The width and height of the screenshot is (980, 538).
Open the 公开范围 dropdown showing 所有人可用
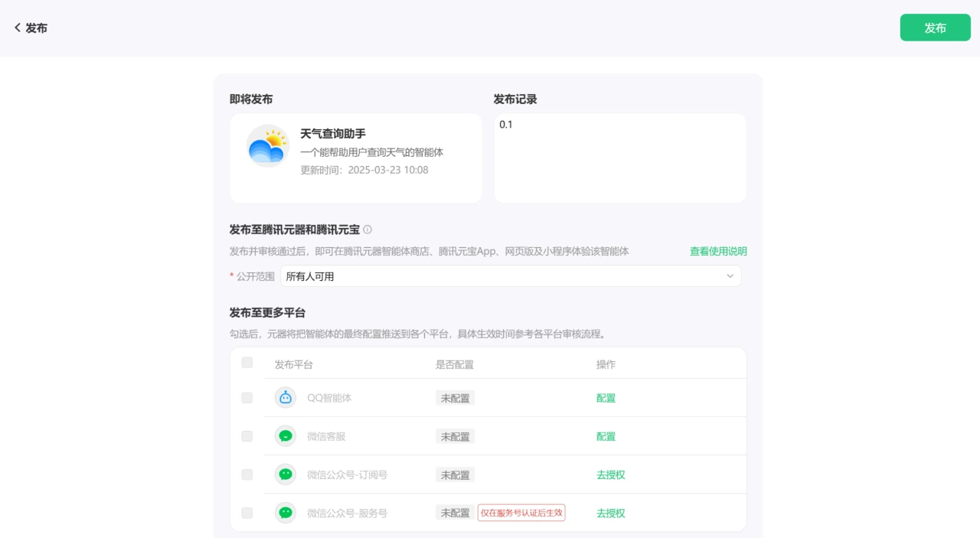click(x=511, y=276)
